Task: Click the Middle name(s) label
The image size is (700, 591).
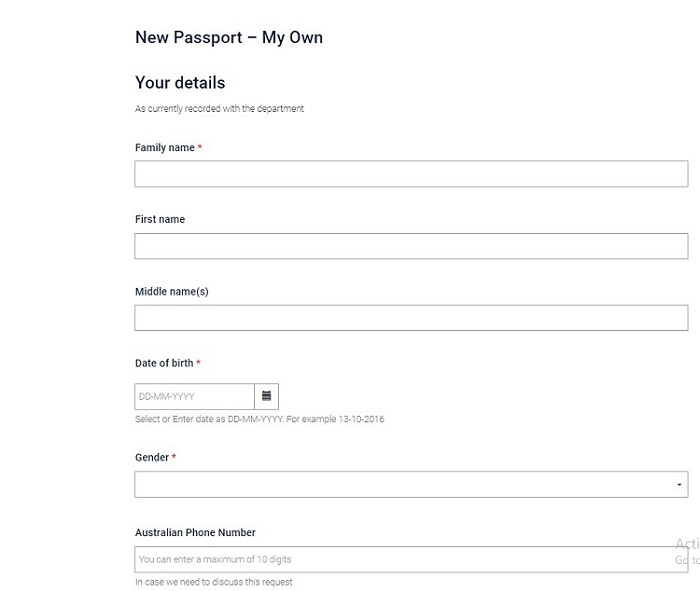Action: click(171, 291)
